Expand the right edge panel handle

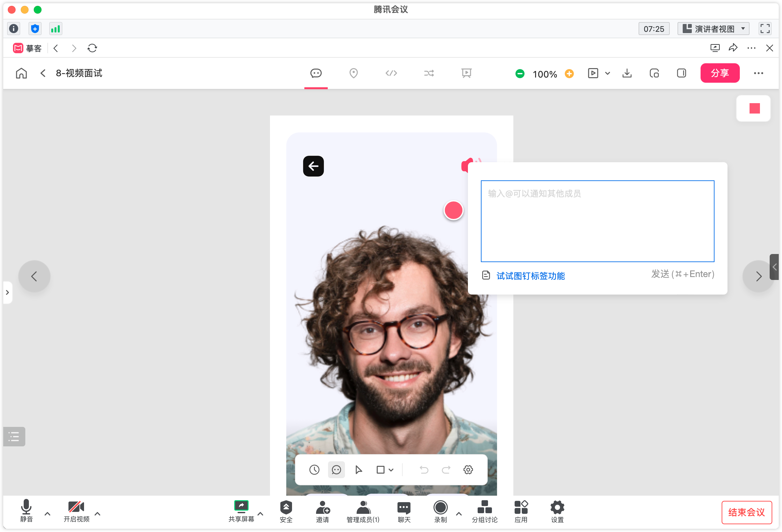pos(774,267)
